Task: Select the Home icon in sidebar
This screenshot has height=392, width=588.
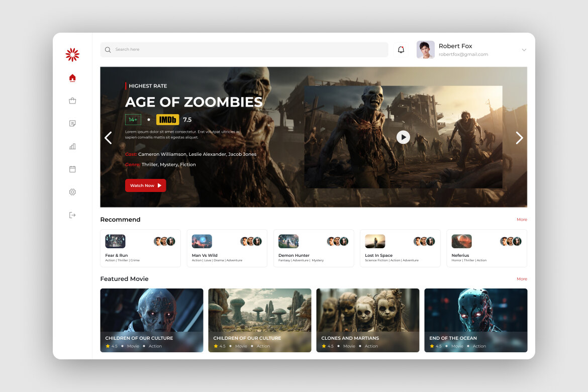Action: pyautogui.click(x=72, y=77)
